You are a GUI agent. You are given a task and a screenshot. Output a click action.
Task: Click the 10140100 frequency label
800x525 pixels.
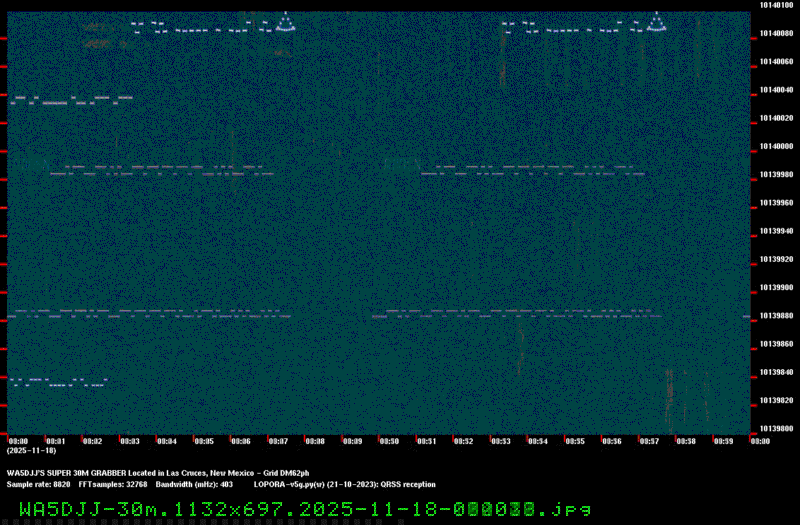[x=777, y=5]
